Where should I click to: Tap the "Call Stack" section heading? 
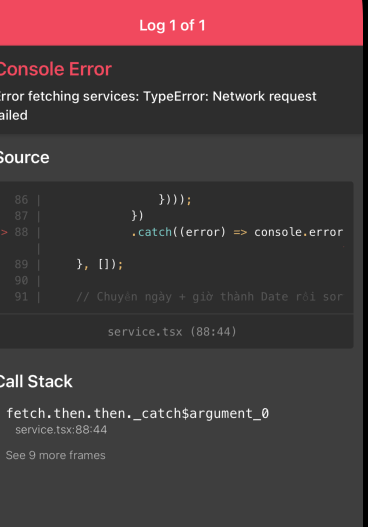[x=36, y=381]
